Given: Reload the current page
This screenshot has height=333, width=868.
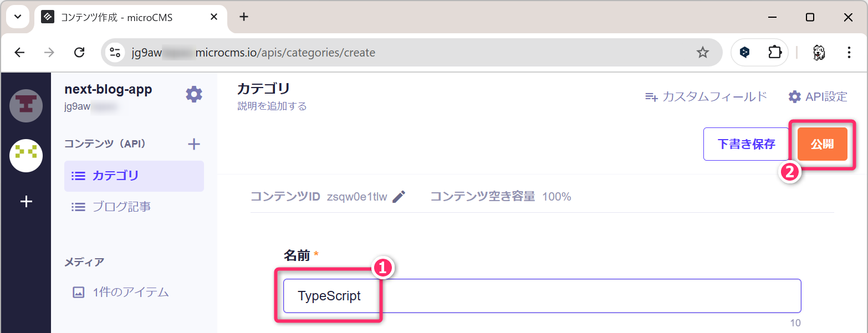Looking at the screenshot, I should tap(79, 53).
